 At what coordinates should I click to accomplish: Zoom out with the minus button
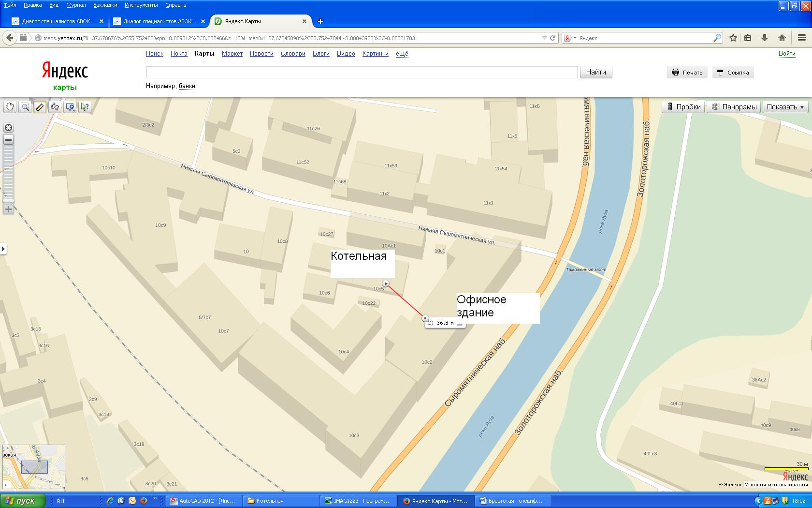pyautogui.click(x=8, y=140)
